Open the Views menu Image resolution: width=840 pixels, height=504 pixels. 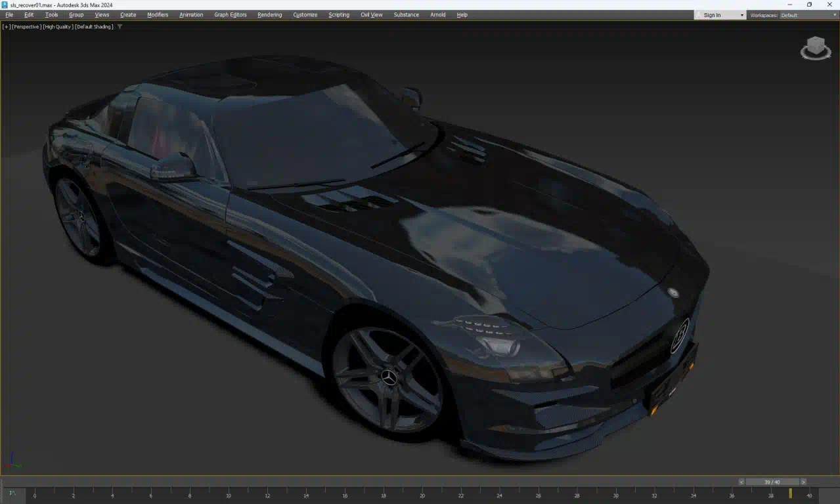tap(102, 14)
